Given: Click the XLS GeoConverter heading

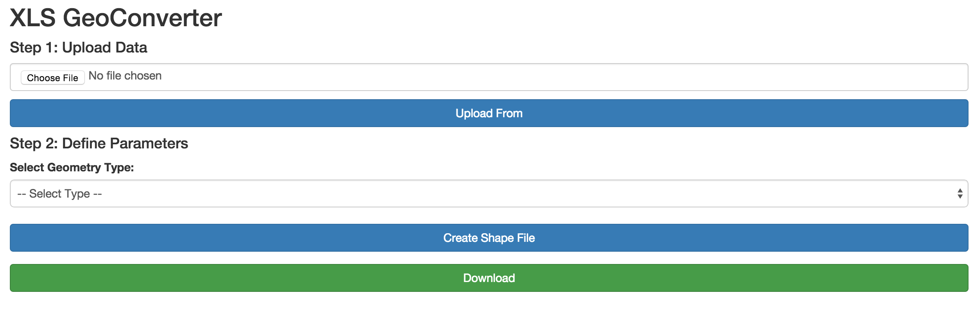Looking at the screenshot, I should (116, 18).
